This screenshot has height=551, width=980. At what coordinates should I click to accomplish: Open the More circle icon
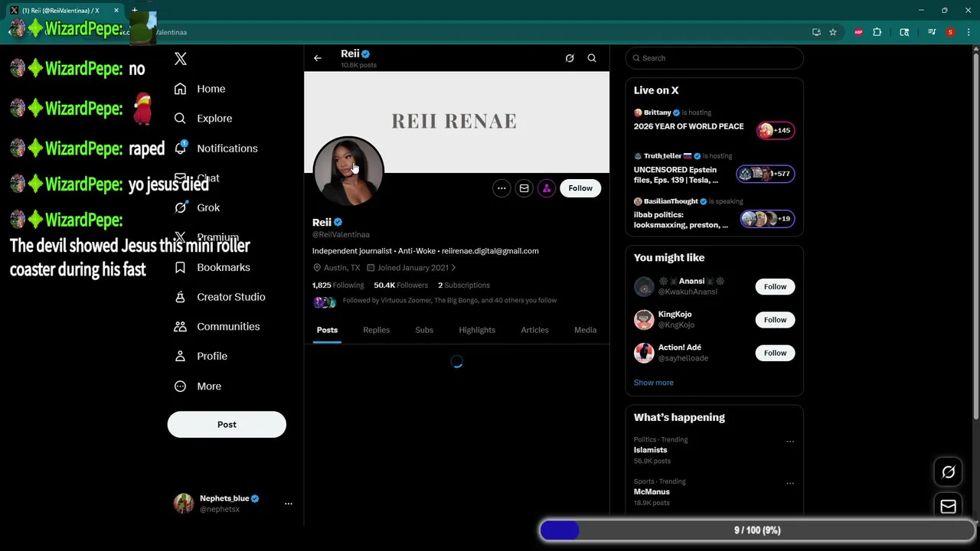tap(180, 386)
